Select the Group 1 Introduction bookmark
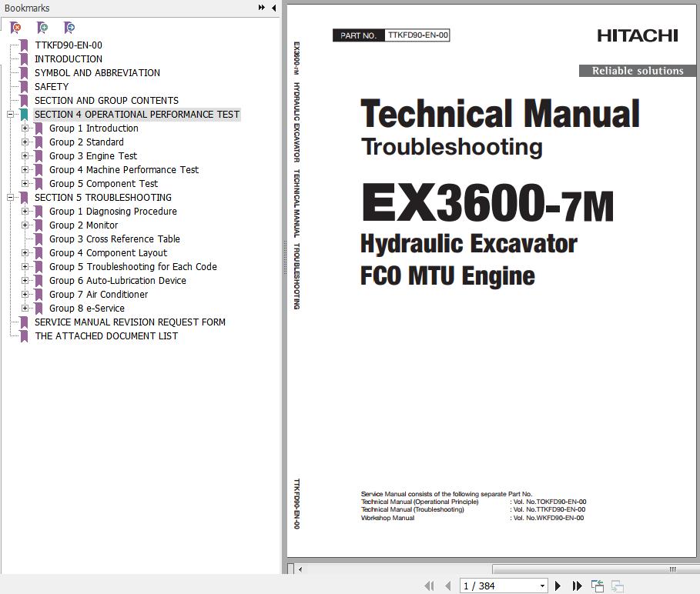Image resolution: width=700 pixels, height=594 pixels. pyautogui.click(x=94, y=128)
